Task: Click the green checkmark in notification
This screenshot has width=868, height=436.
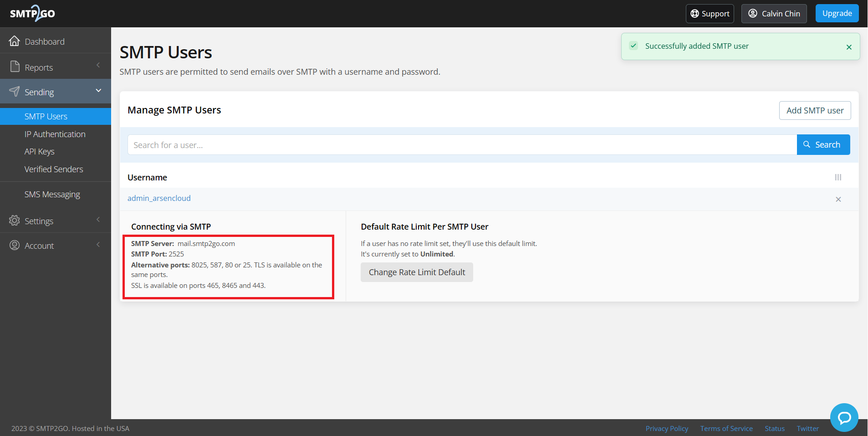Action: [x=633, y=46]
